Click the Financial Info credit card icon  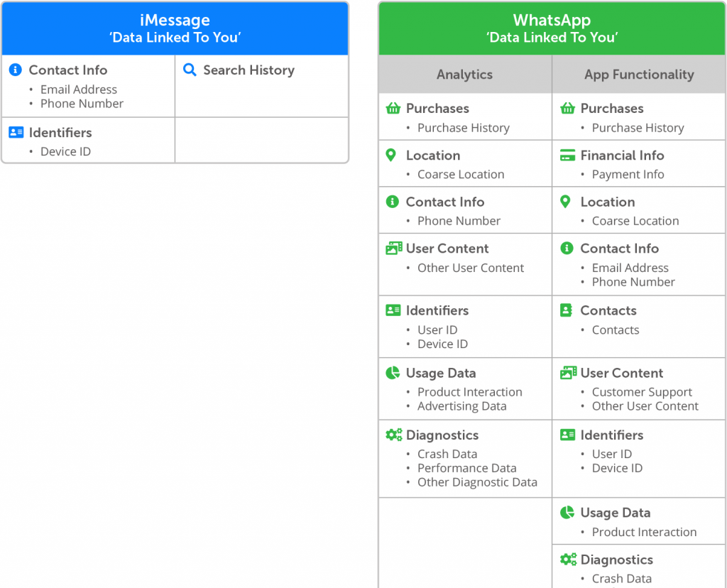[567, 155]
